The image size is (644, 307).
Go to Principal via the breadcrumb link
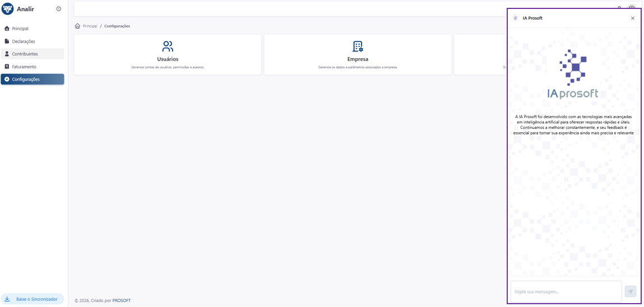(x=90, y=26)
